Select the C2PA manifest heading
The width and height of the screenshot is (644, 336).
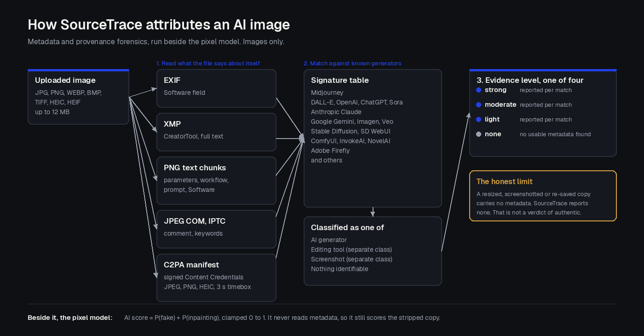[x=191, y=265]
